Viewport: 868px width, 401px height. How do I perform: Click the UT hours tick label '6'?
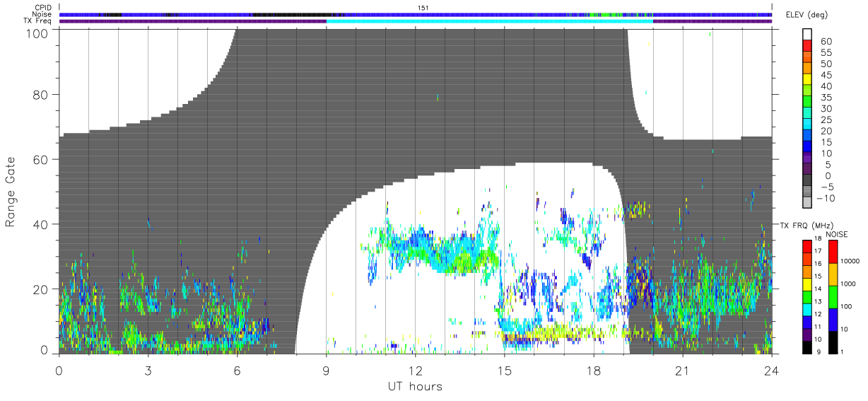237,371
